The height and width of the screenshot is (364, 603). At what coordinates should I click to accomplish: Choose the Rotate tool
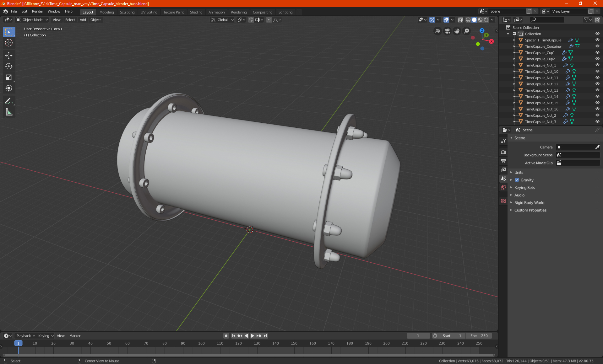pyautogui.click(x=9, y=66)
